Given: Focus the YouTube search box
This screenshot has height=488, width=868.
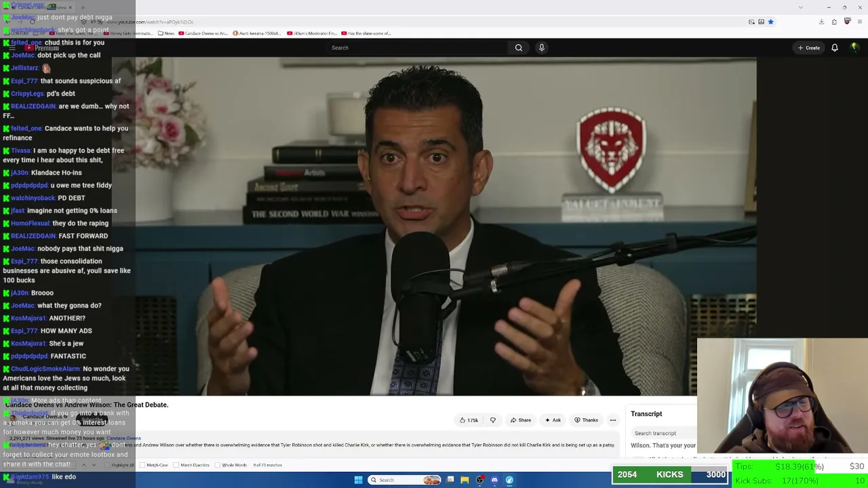Looking at the screenshot, I should coord(417,47).
